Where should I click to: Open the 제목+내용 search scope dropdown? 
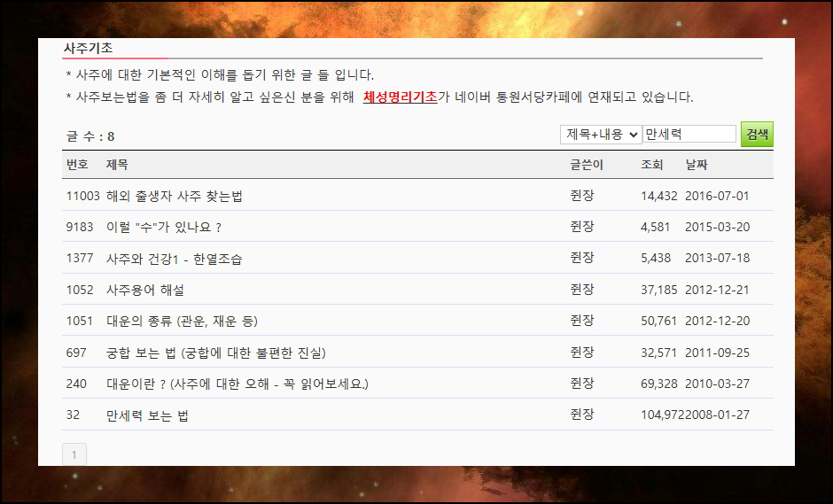pyautogui.click(x=601, y=135)
